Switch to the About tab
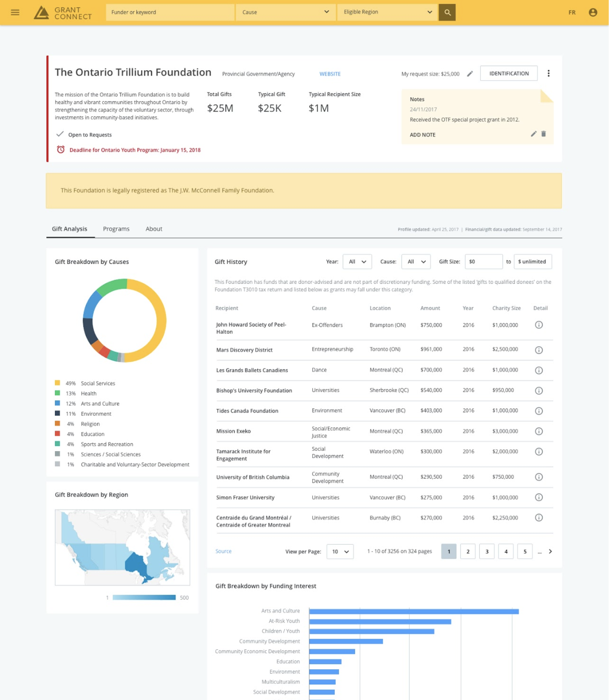609x700 pixels. 154,229
